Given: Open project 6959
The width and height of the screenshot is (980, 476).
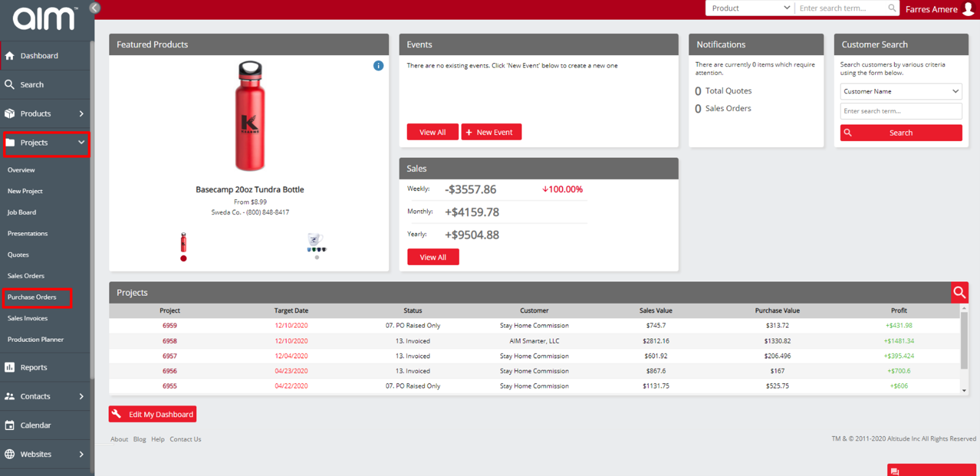Looking at the screenshot, I should pyautogui.click(x=170, y=325).
